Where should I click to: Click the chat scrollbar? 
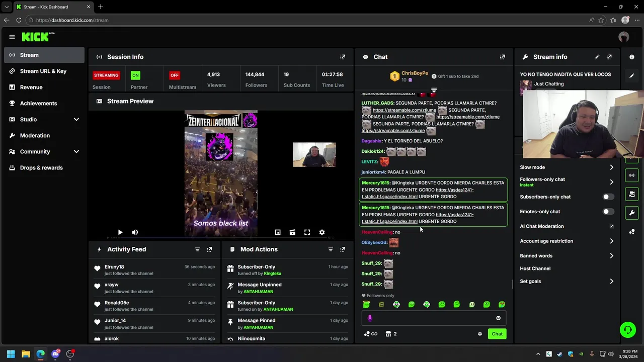(x=512, y=285)
